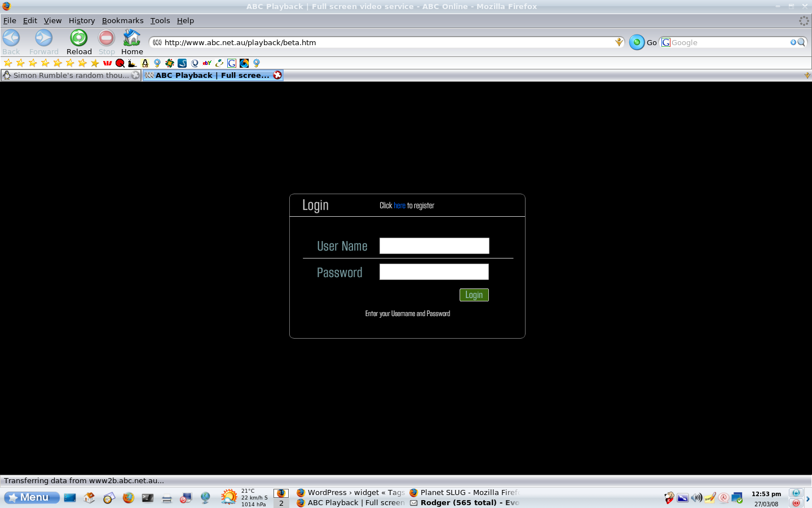Screen dimensions: 812x508
Task: Open the weather applet showing 21°C
Action: pos(244,497)
